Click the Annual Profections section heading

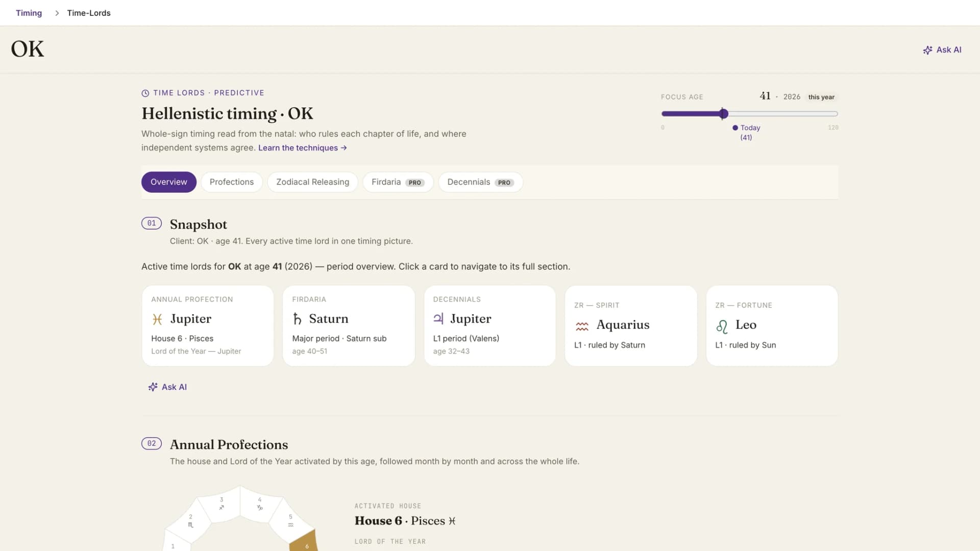click(229, 444)
